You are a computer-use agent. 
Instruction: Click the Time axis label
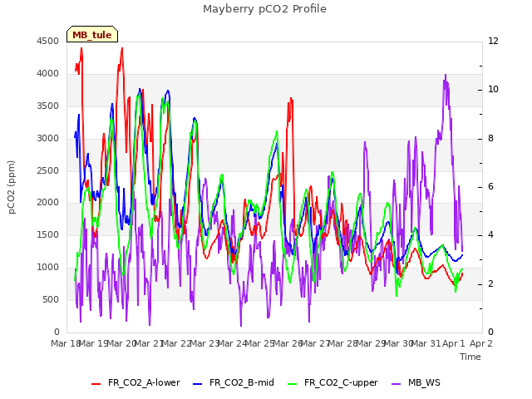point(470,357)
